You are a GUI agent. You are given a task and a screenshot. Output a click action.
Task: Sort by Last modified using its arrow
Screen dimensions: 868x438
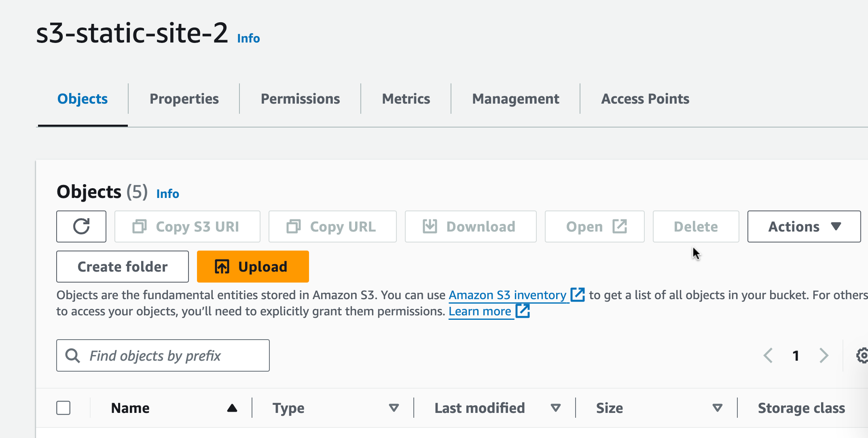pos(556,408)
